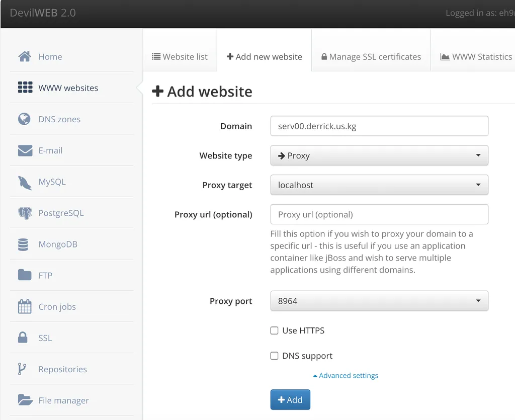Select the MySQL dolphin icon
515x420 pixels.
coord(25,181)
